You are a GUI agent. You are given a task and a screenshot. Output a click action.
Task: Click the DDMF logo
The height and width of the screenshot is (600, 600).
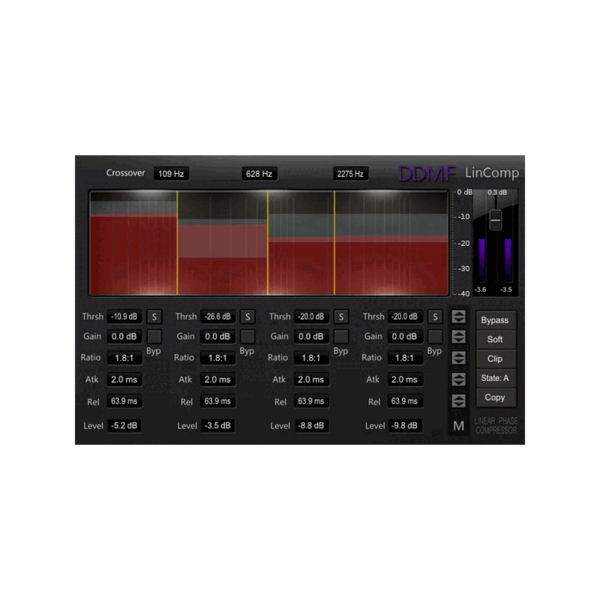[x=427, y=174]
